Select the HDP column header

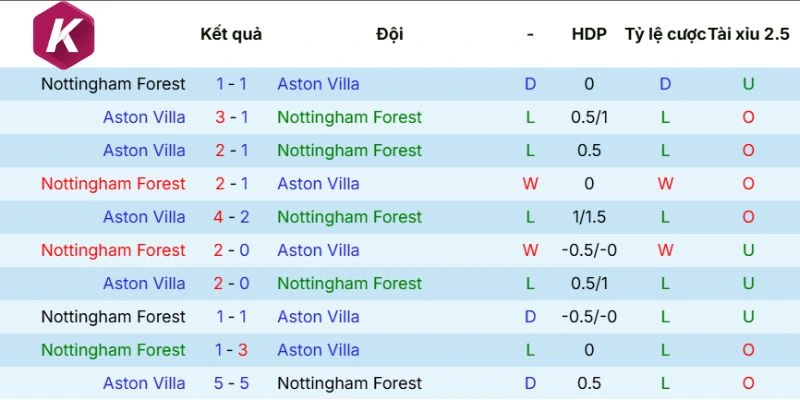(x=589, y=34)
